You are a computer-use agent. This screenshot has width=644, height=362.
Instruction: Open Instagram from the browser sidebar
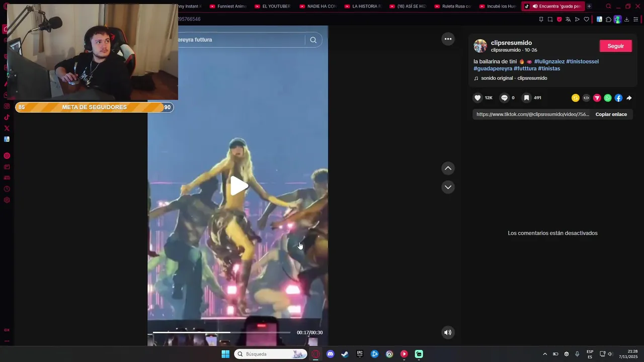pos(7,106)
